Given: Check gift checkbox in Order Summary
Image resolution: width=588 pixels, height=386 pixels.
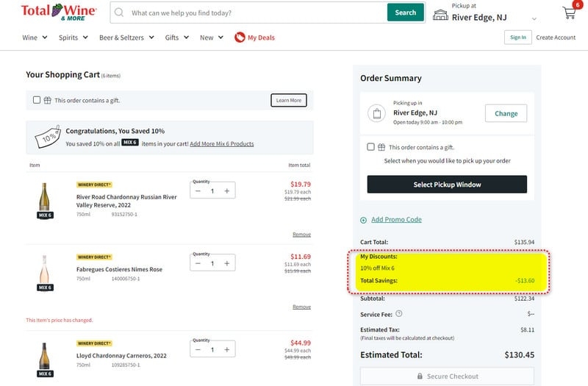Looking at the screenshot, I should pos(371,147).
